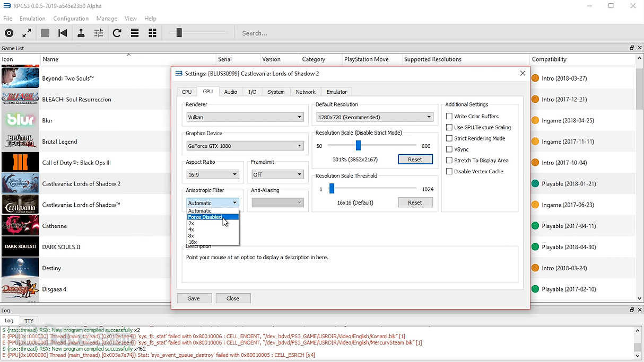Click the greyed-out Anti-Aliasing dropdown
Image resolution: width=644 pixels, height=362 pixels.
click(x=277, y=202)
